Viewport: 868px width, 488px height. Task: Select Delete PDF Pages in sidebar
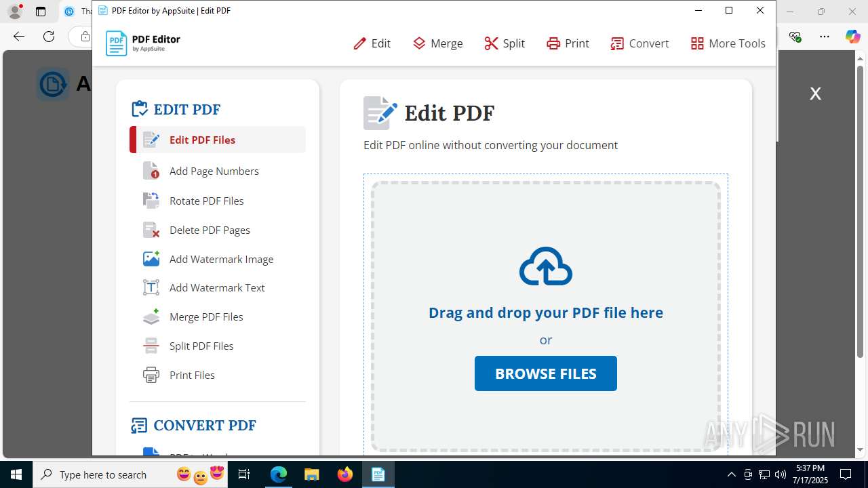pos(218,230)
